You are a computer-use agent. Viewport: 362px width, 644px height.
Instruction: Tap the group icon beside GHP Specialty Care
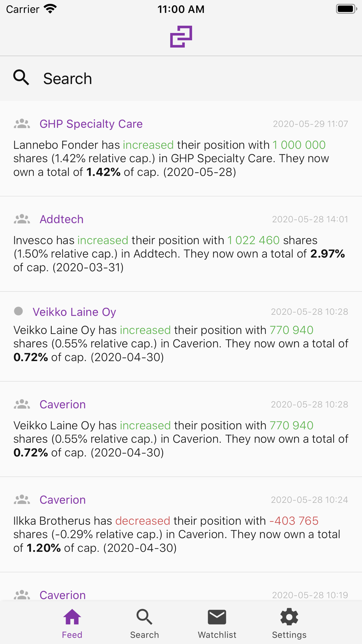(22, 124)
